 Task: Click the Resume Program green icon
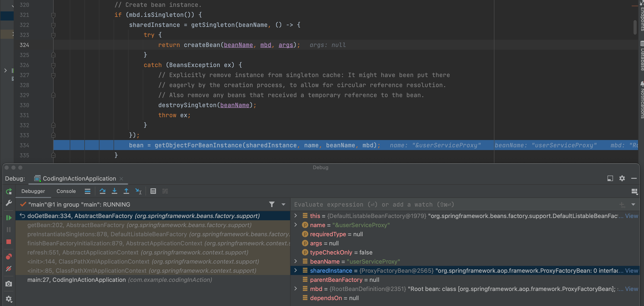point(9,218)
